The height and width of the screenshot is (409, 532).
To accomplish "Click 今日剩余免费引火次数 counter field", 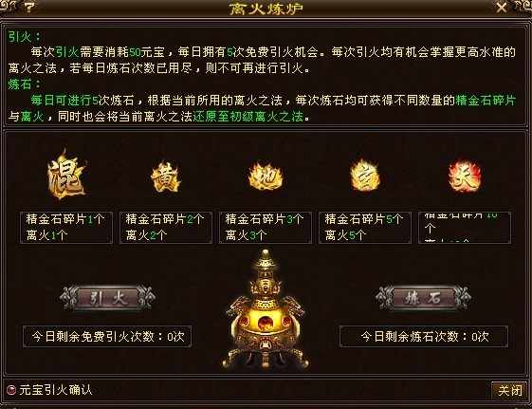I will click(x=107, y=336).
